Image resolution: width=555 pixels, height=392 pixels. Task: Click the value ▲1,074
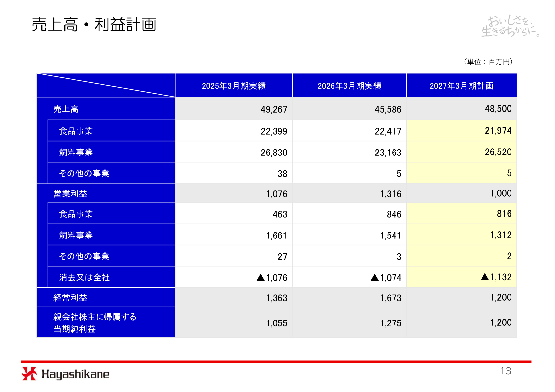386,278
